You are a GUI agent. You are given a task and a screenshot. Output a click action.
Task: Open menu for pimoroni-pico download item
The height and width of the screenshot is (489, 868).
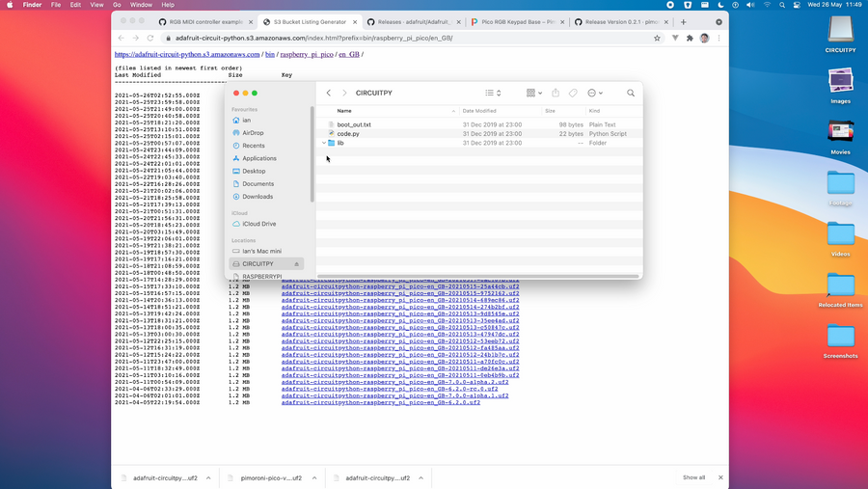tap(314, 478)
